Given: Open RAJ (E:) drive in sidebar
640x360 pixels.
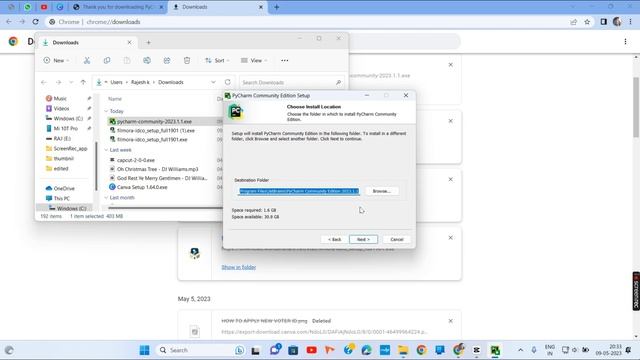Looking at the screenshot, I should point(62,138).
